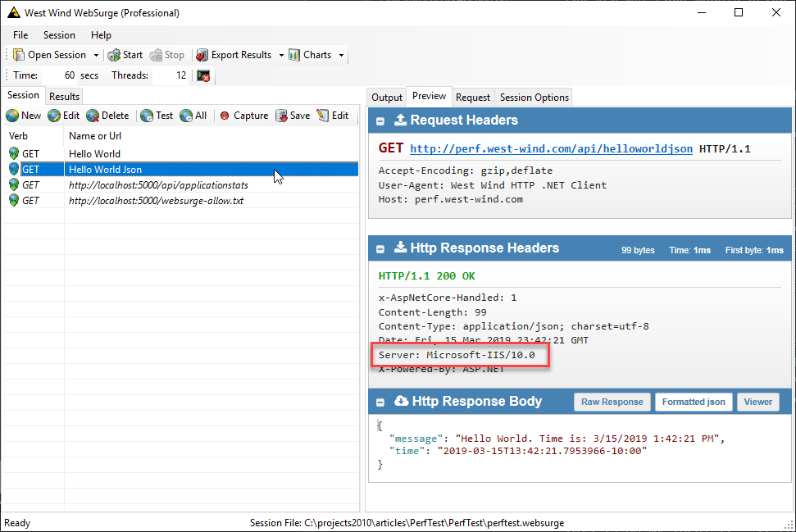
Task: Open the Session menu
Action: point(58,35)
